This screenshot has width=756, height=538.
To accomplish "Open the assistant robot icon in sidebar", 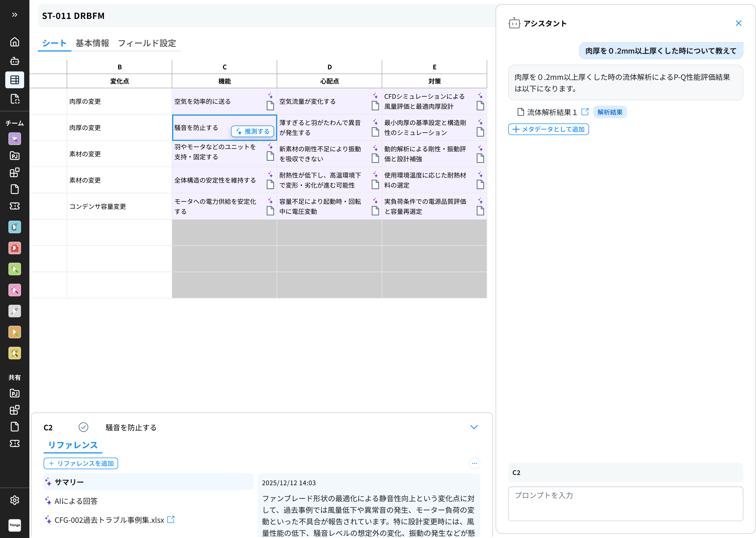I will pos(14,61).
